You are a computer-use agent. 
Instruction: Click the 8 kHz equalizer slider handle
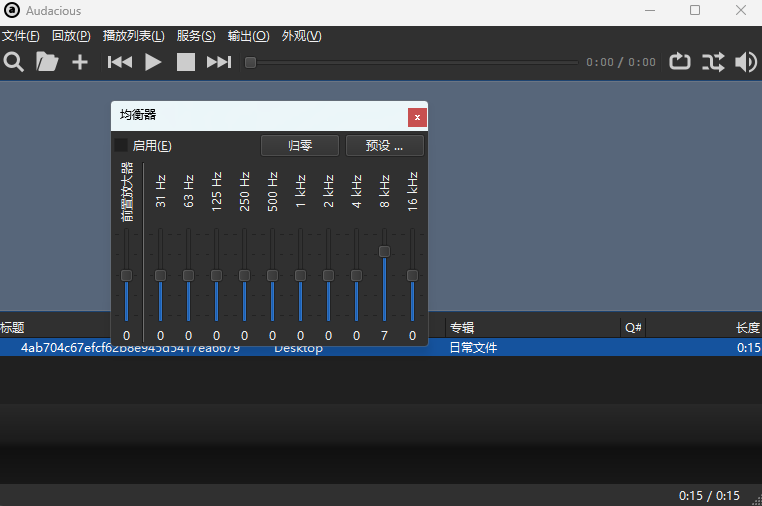click(384, 251)
